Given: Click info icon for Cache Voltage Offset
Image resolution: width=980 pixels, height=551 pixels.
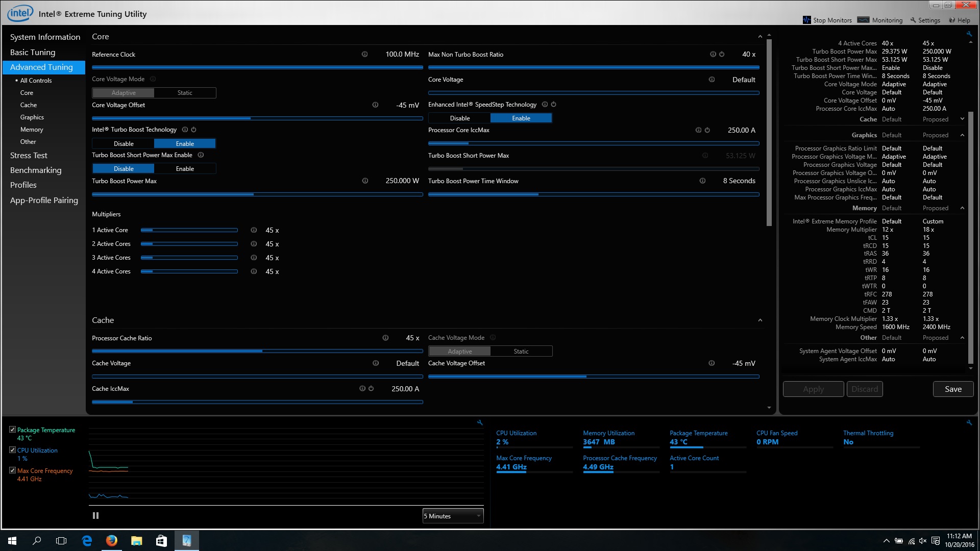Looking at the screenshot, I should (x=711, y=363).
